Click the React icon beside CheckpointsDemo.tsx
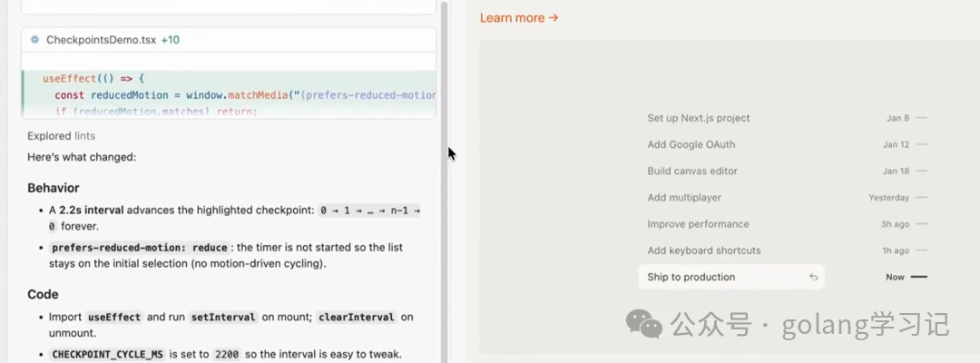980x363 pixels. click(x=35, y=39)
